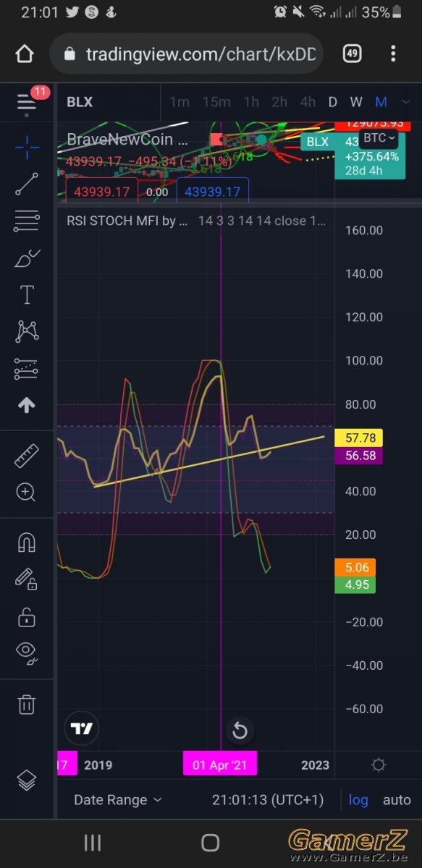Open the object tree layers icon
422x868 pixels.
[27, 780]
